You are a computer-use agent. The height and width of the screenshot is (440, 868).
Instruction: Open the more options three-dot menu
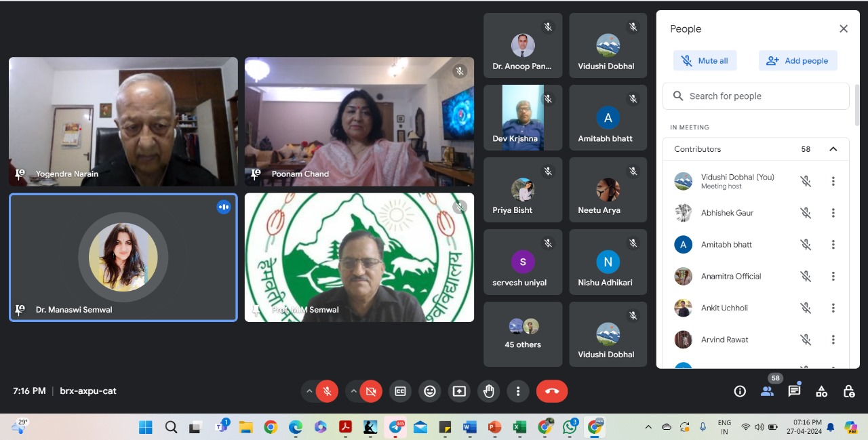(x=518, y=391)
